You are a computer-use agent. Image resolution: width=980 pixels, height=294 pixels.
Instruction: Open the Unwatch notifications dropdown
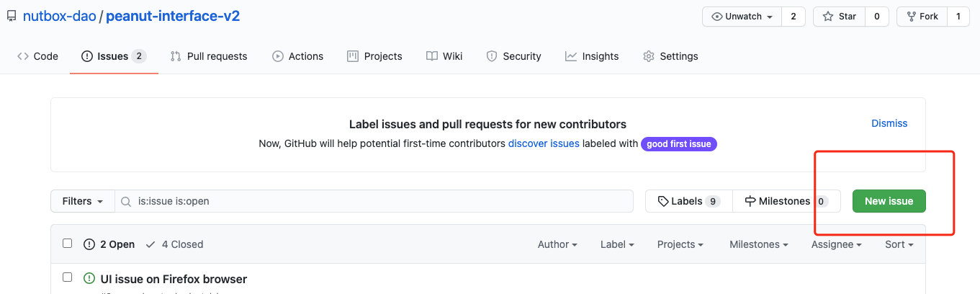[742, 17]
